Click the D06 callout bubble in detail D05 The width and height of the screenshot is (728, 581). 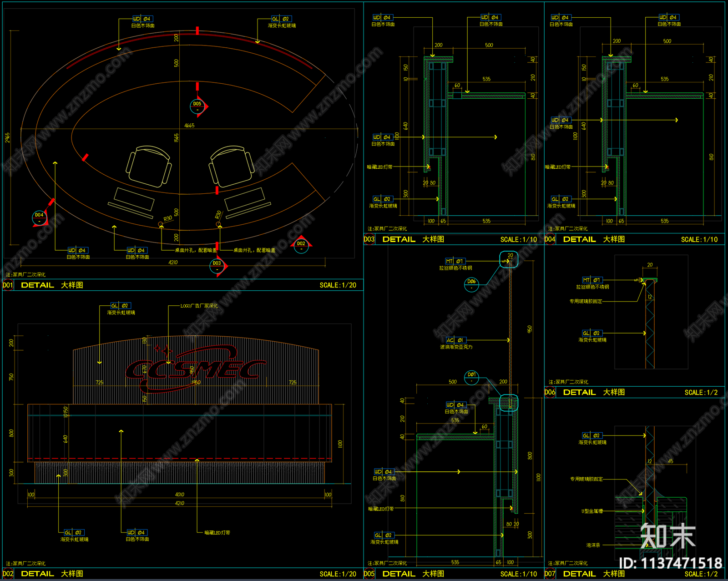tap(471, 284)
